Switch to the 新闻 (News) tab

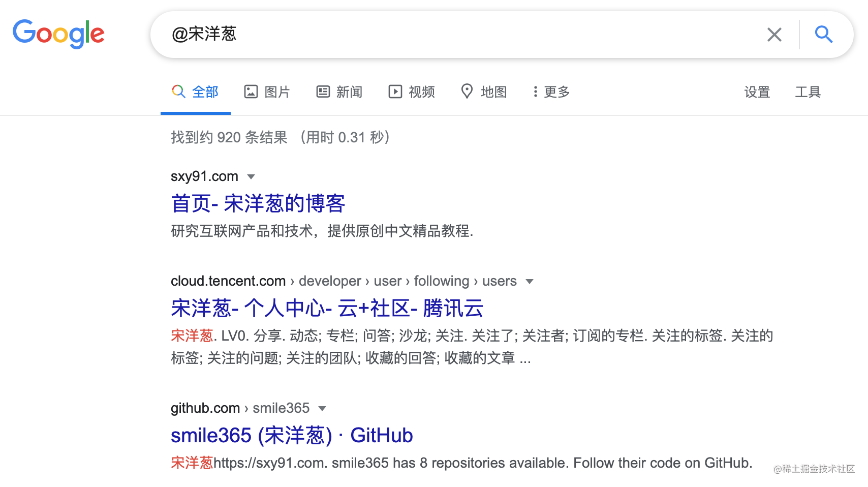click(x=339, y=92)
